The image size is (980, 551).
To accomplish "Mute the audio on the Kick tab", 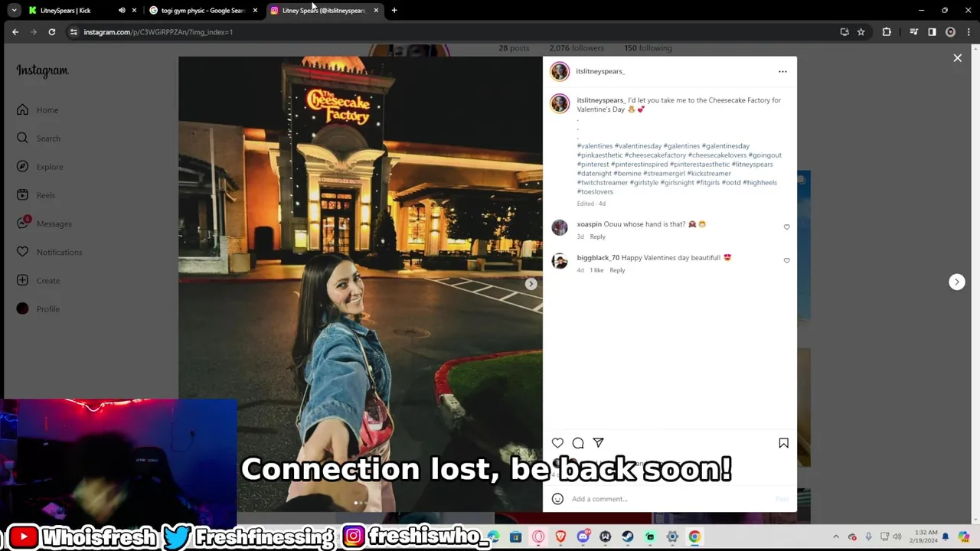I will pyautogui.click(x=122, y=11).
